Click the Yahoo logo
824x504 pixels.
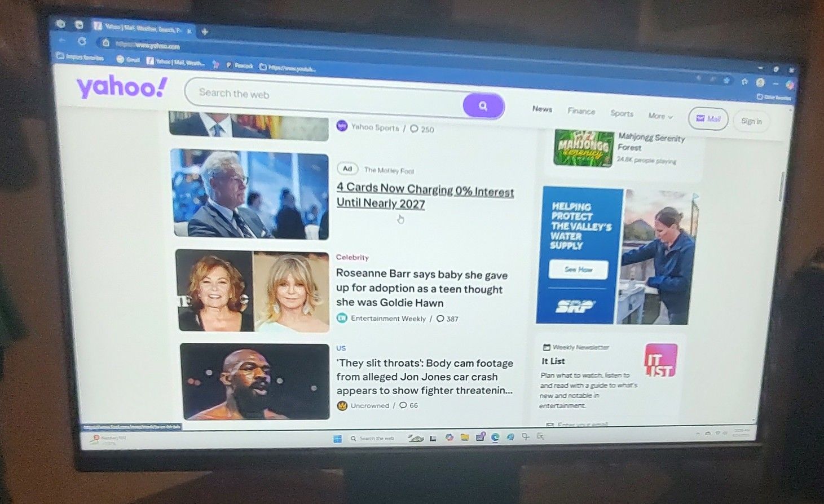[x=122, y=87]
